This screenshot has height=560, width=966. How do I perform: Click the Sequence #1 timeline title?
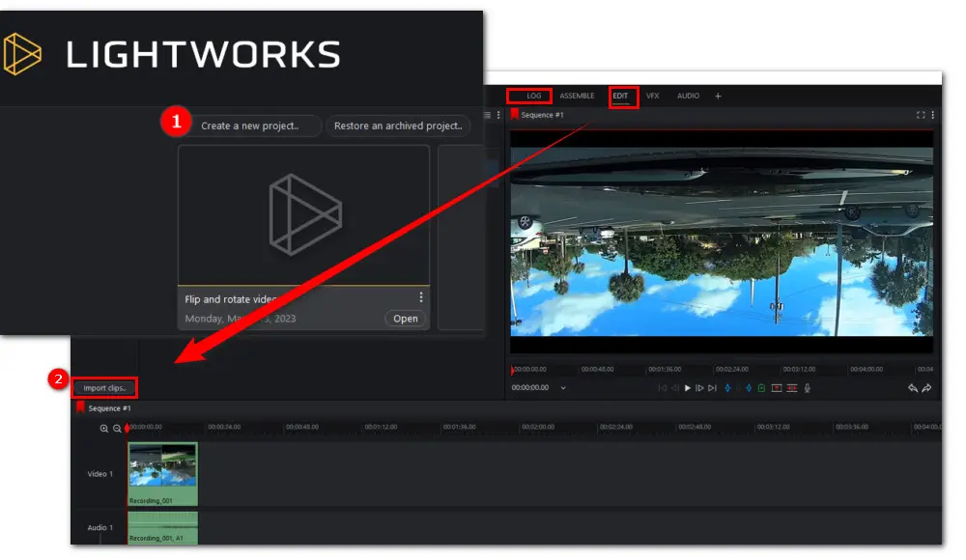pos(110,408)
